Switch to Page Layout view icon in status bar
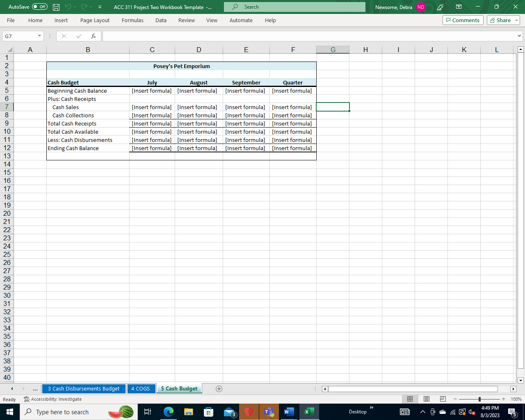 [x=426, y=399]
